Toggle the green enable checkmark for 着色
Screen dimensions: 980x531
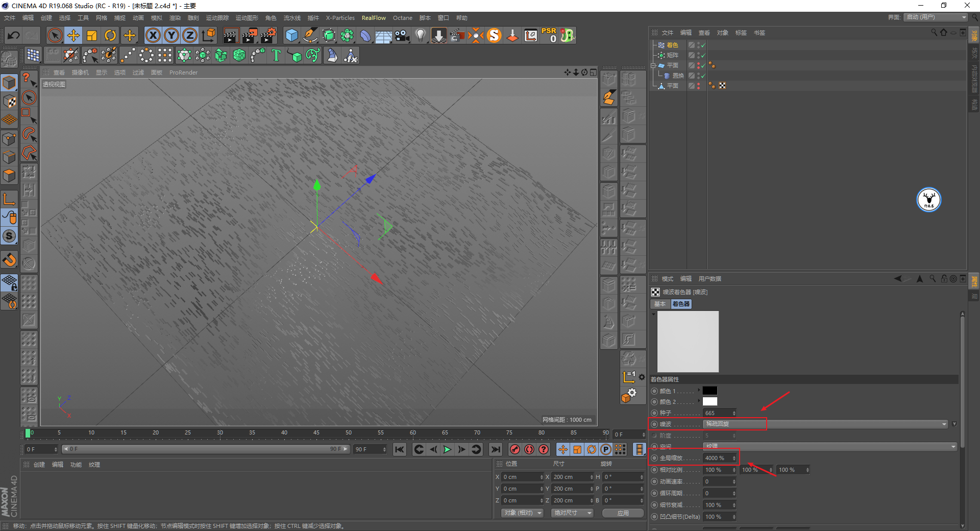click(x=703, y=45)
